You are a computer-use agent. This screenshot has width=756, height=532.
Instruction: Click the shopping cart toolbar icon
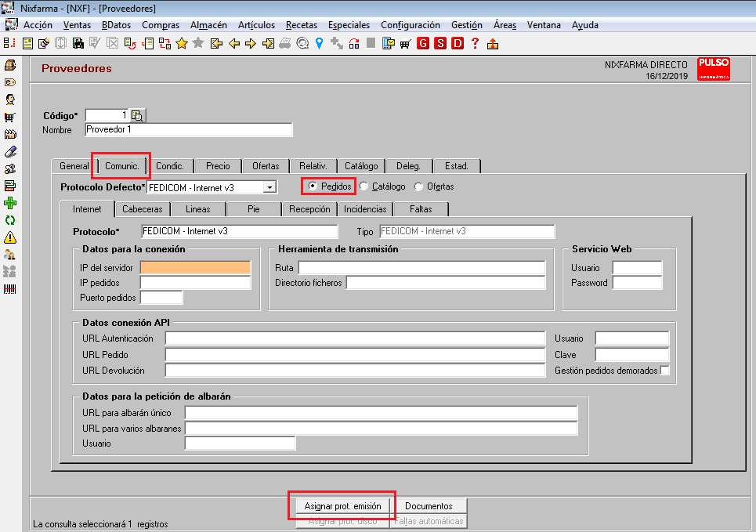[406, 44]
